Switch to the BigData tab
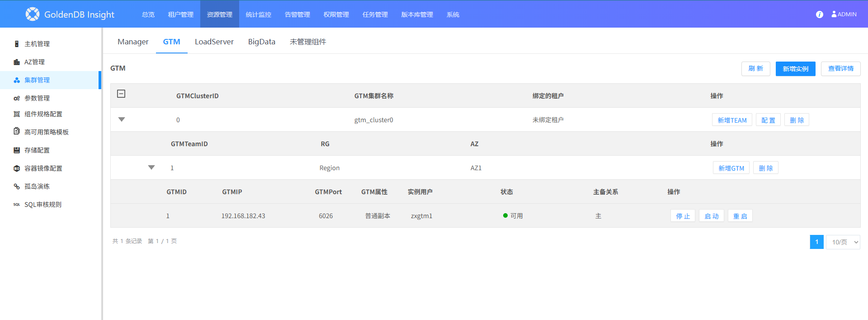 coord(262,42)
